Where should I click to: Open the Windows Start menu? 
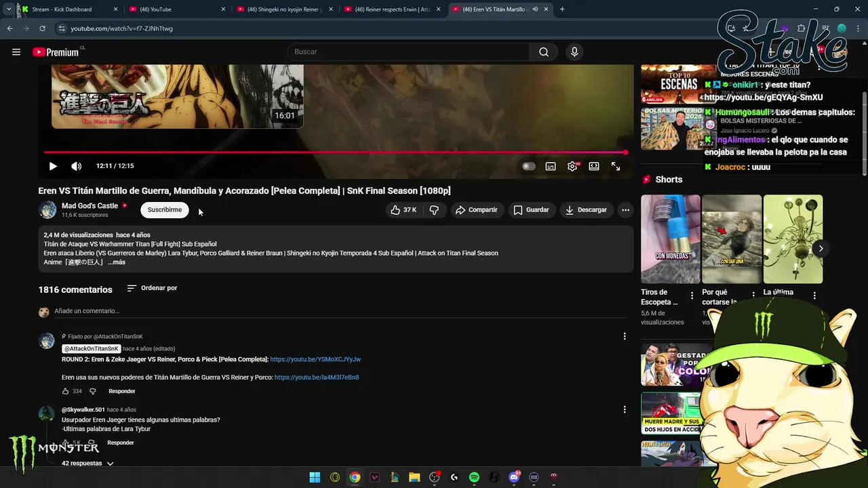tap(315, 477)
